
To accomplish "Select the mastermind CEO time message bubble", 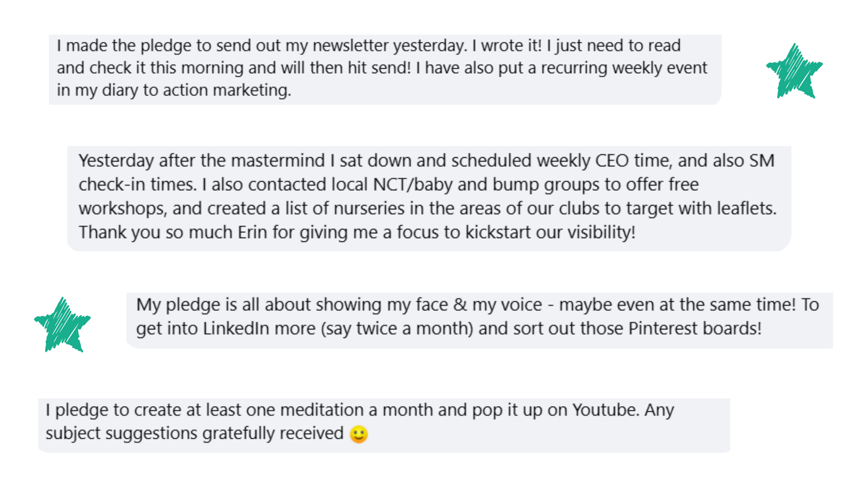I will point(429,198).
